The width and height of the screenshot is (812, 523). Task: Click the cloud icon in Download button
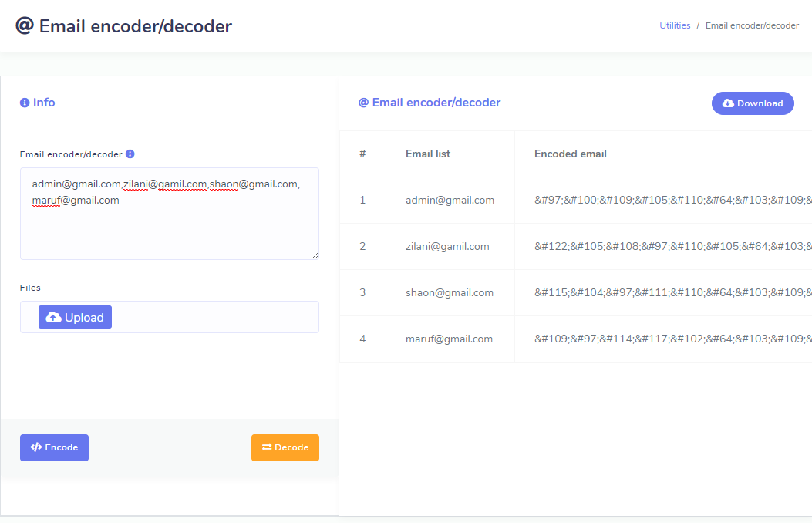click(728, 103)
